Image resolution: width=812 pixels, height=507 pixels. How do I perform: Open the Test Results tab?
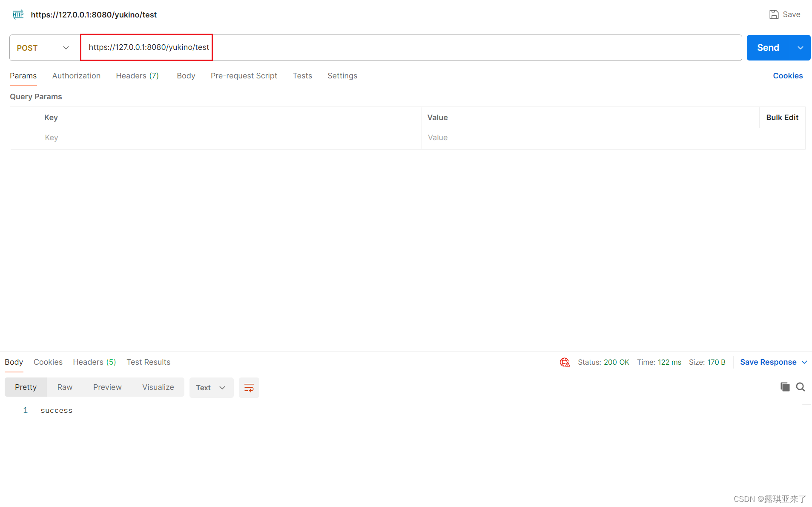(x=148, y=362)
